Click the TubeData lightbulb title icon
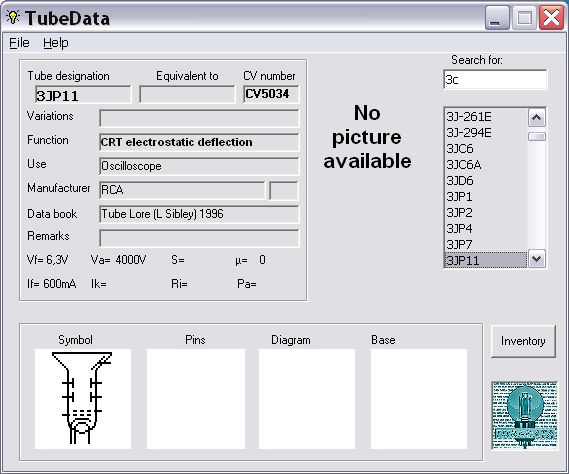569x474 pixels. (x=13, y=17)
